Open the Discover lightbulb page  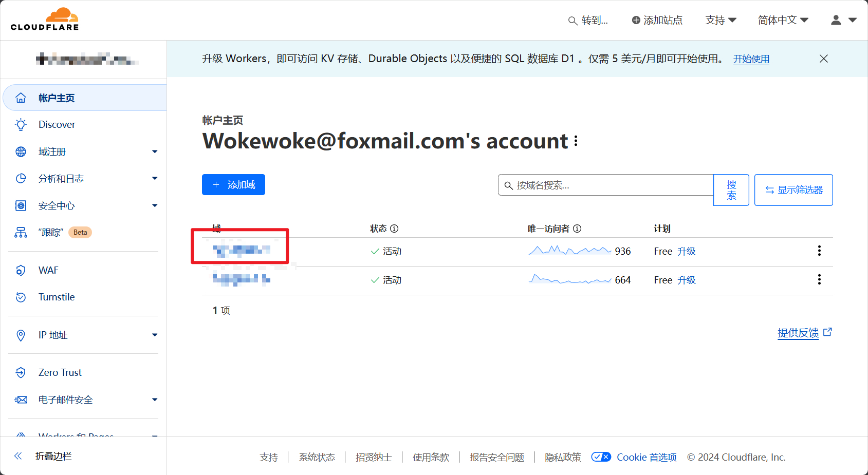pos(57,125)
